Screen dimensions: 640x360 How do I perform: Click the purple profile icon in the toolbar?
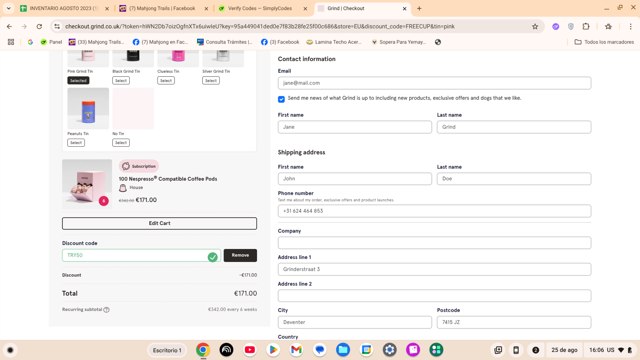tap(556, 27)
